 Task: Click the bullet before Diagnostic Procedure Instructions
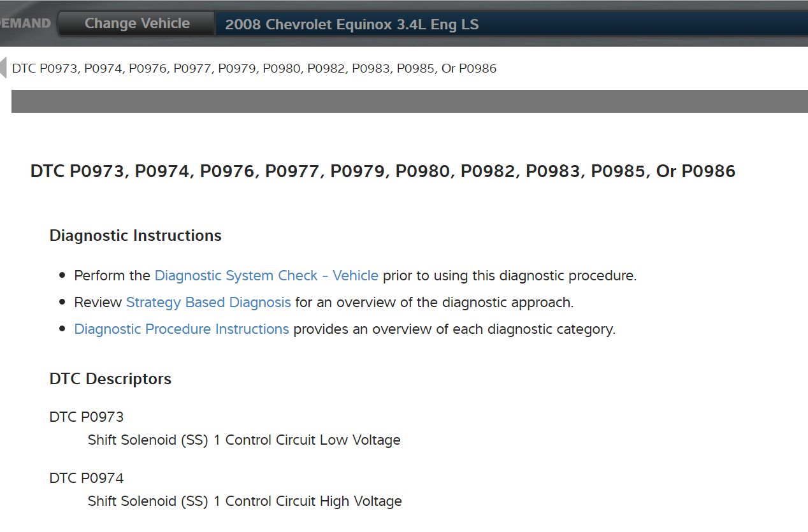62,329
